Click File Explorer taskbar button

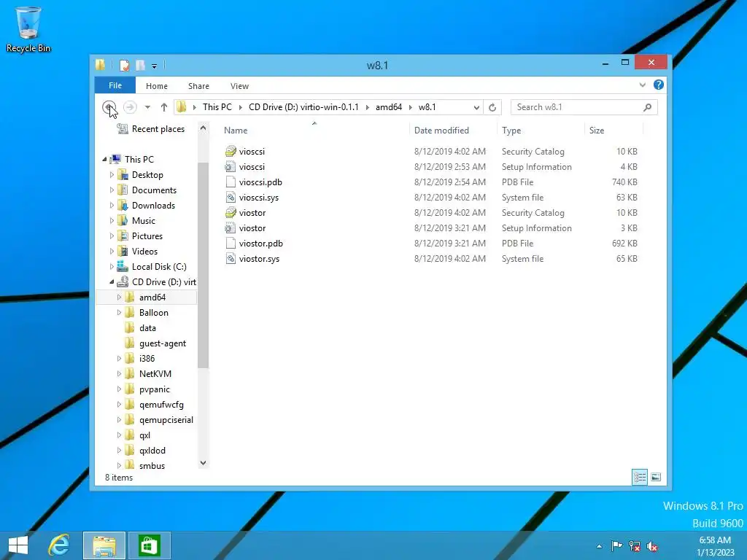tap(104, 545)
